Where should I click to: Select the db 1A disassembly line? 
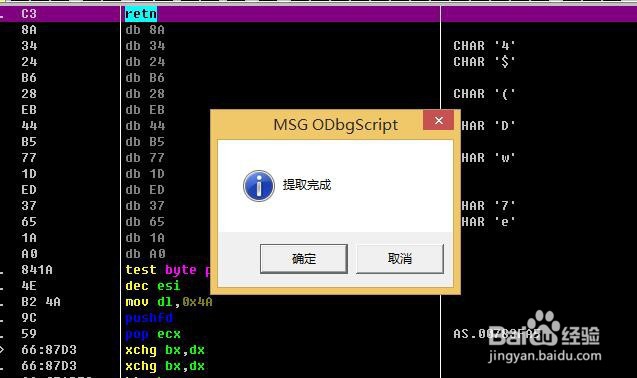(x=145, y=238)
